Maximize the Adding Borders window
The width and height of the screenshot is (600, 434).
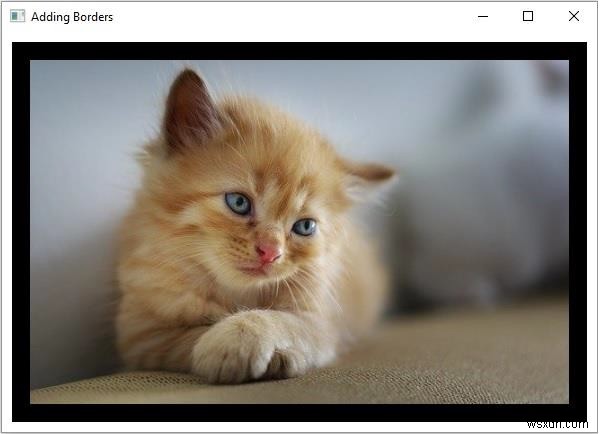tap(528, 16)
